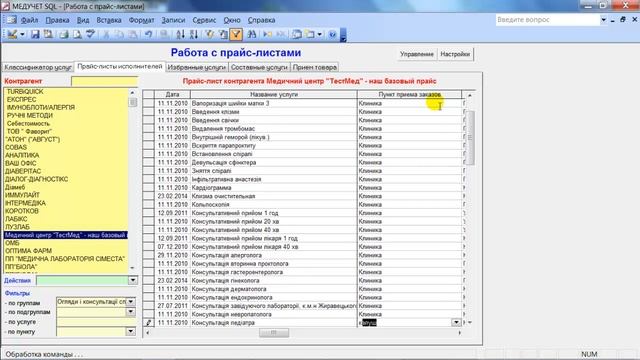Viewport: 640px width, 360px height.
Task: Click the Пункт приема заказов column header
Action: (409, 94)
